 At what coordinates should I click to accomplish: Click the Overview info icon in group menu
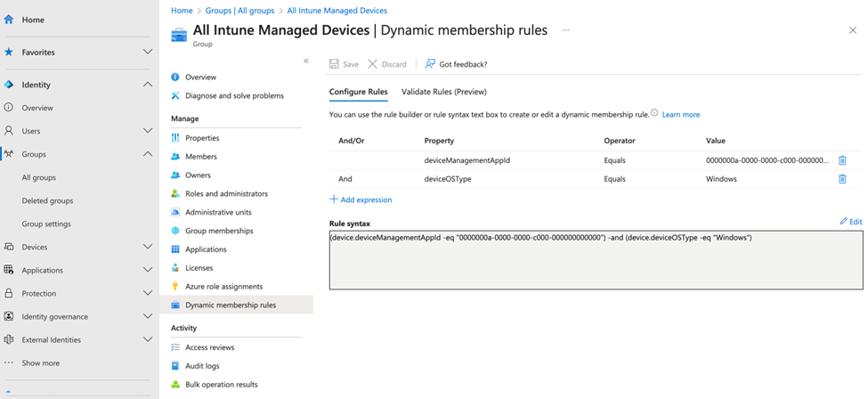tap(175, 77)
